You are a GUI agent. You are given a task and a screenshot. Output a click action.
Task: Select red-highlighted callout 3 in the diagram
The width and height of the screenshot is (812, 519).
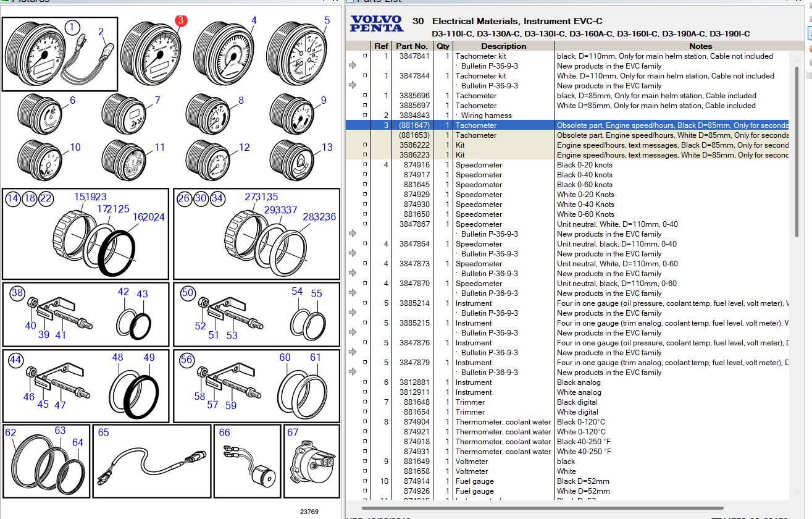(x=180, y=20)
